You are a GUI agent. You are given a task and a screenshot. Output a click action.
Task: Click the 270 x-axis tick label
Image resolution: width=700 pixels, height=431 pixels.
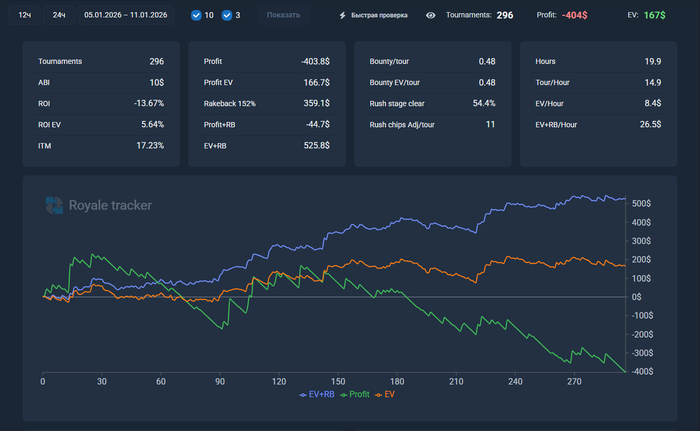[x=574, y=382]
